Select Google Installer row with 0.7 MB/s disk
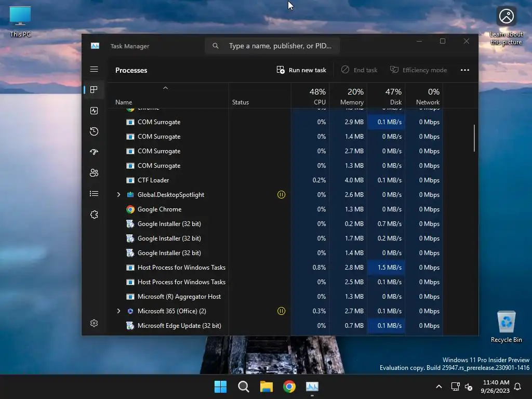This screenshot has width=532, height=399. (x=275, y=224)
